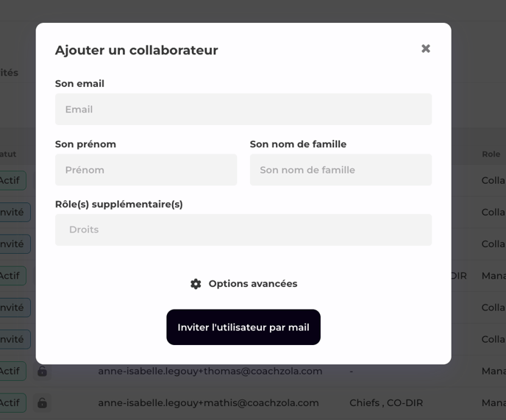Click the Prénom text field

pos(146,170)
